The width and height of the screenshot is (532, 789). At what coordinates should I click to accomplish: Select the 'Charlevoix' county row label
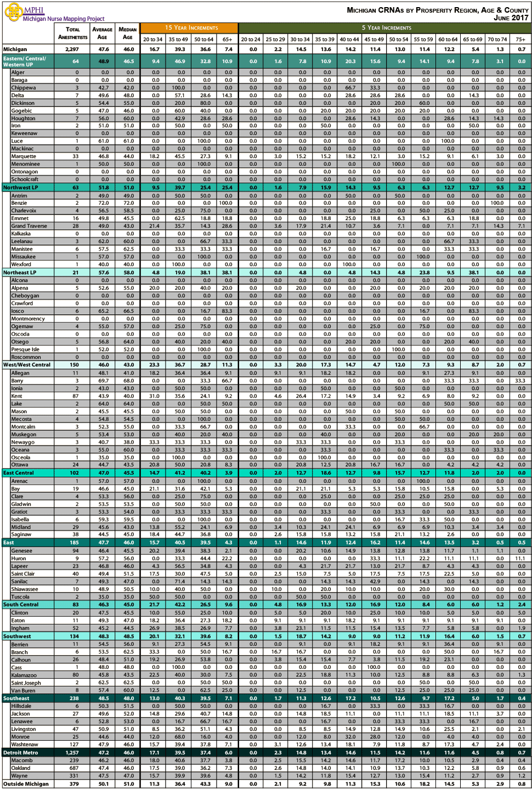(24, 211)
